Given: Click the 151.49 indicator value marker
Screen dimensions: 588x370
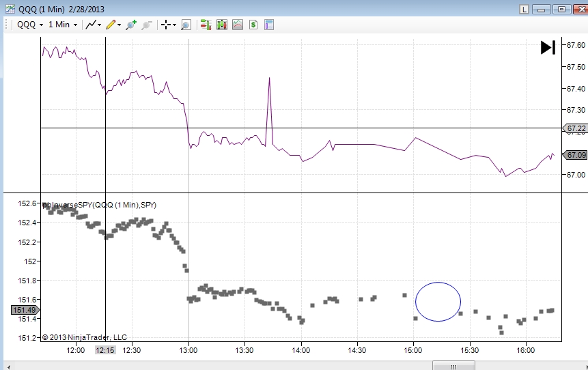Looking at the screenshot, I should tap(25, 310).
